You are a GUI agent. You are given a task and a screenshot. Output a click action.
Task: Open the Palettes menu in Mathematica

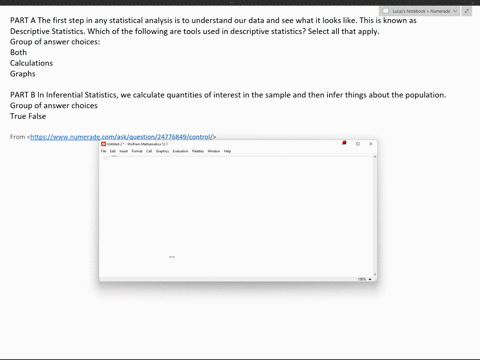click(198, 151)
